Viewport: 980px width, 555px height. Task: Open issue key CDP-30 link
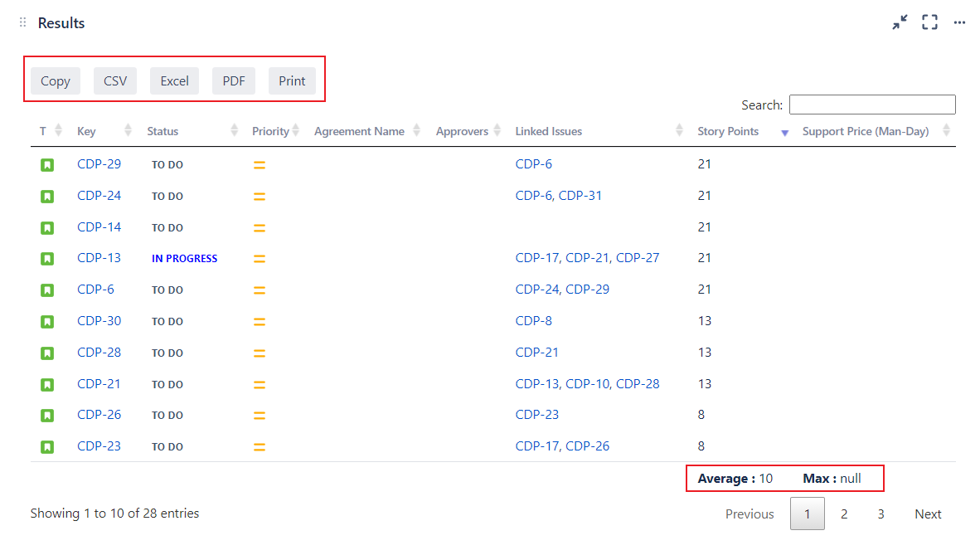[x=99, y=320]
